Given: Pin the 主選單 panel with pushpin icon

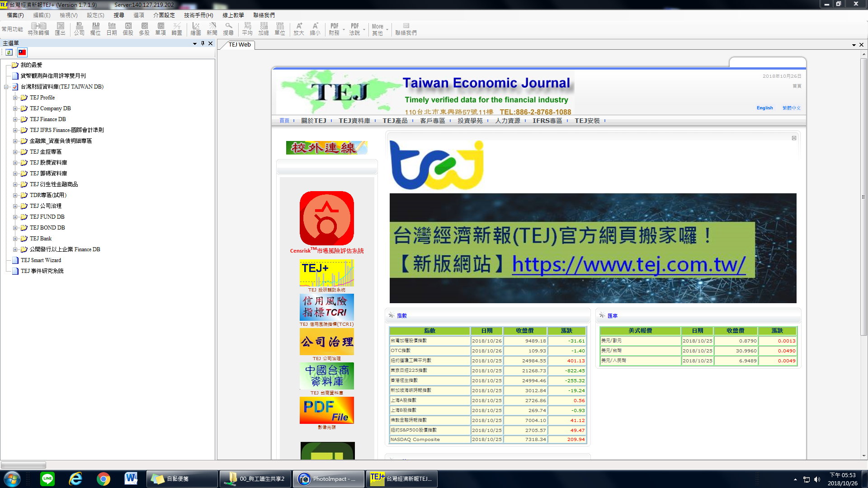Looking at the screenshot, I should coord(203,43).
